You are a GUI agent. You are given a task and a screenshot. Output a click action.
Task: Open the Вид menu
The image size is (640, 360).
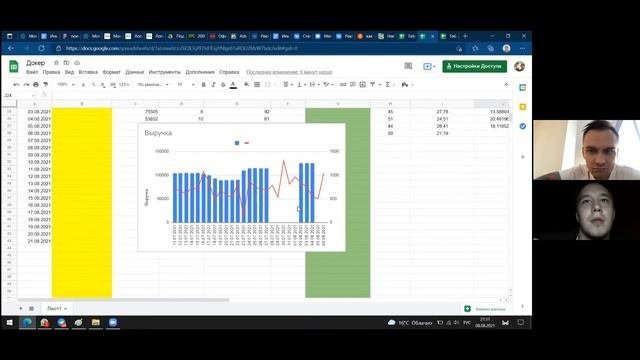pyautogui.click(x=69, y=72)
